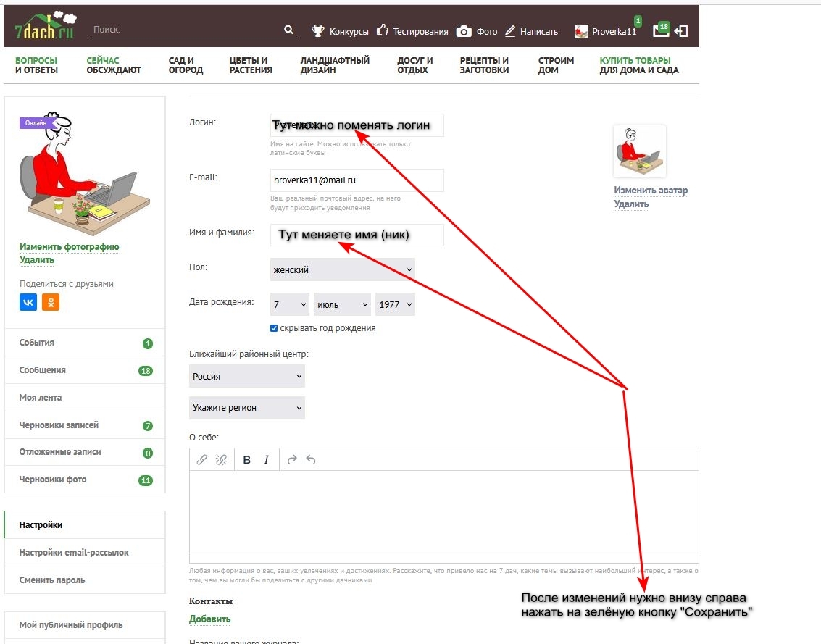Open the gender dropdown showing женский
Image resolution: width=821 pixels, height=644 pixels.
point(342,269)
